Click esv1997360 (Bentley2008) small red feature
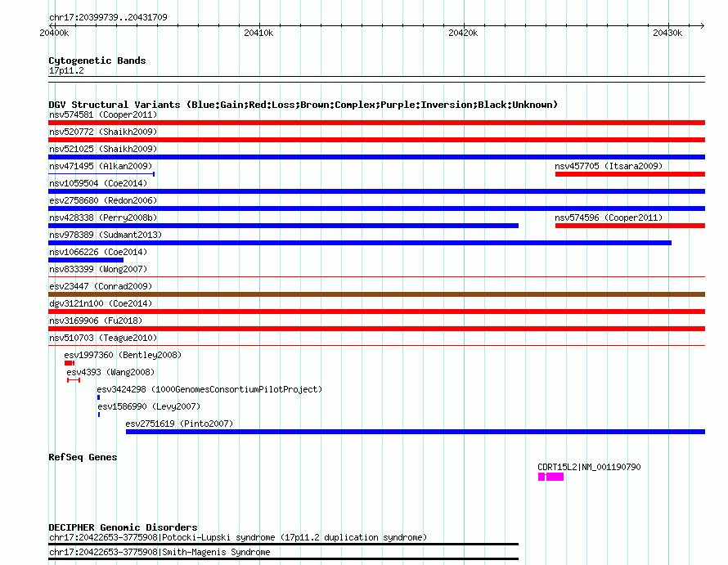The image size is (728, 565). (x=70, y=363)
